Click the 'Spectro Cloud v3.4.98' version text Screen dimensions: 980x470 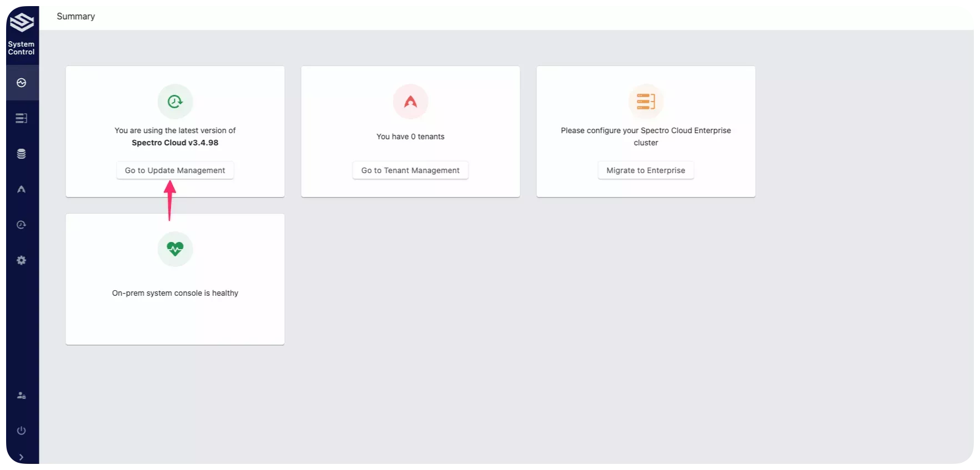(175, 143)
